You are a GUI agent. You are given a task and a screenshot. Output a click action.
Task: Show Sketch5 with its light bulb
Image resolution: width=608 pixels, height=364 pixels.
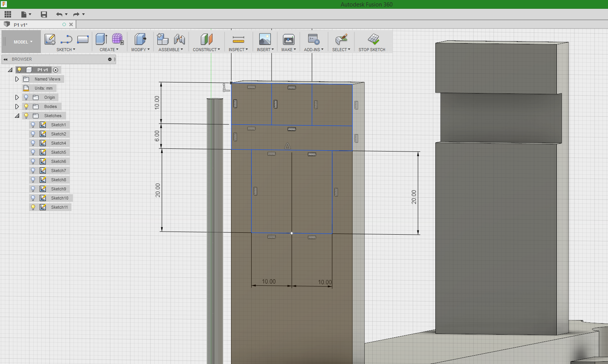33,152
